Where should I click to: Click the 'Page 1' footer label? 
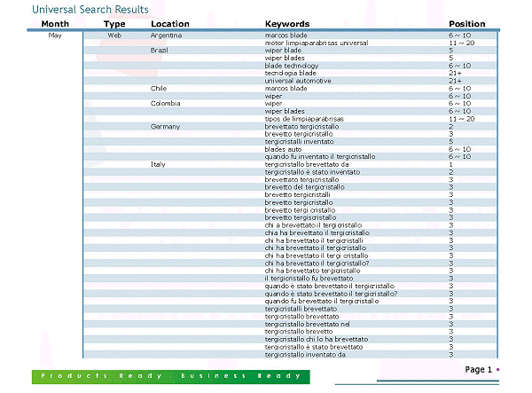479,370
